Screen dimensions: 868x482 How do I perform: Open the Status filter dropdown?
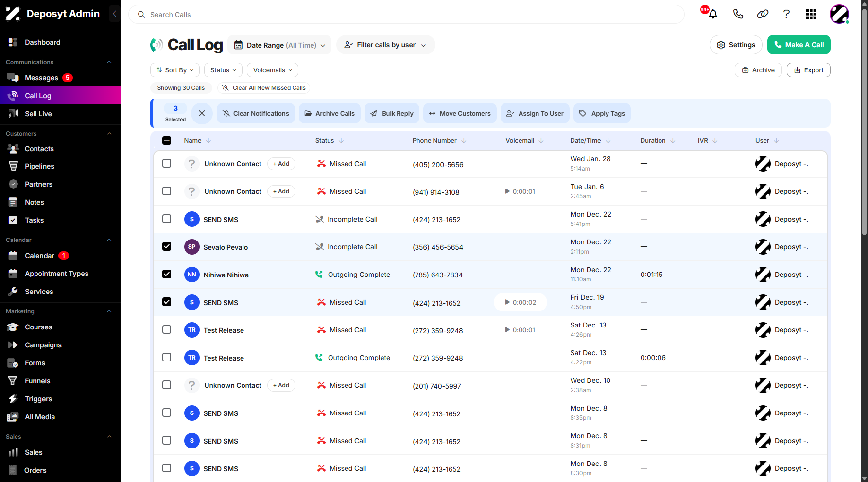coord(223,70)
